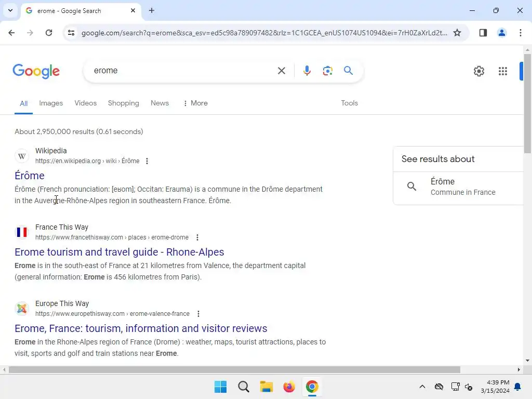Click the horizontal scrollbar thumb
Image resolution: width=532 pixels, height=399 pixels.
pyautogui.click(x=234, y=369)
